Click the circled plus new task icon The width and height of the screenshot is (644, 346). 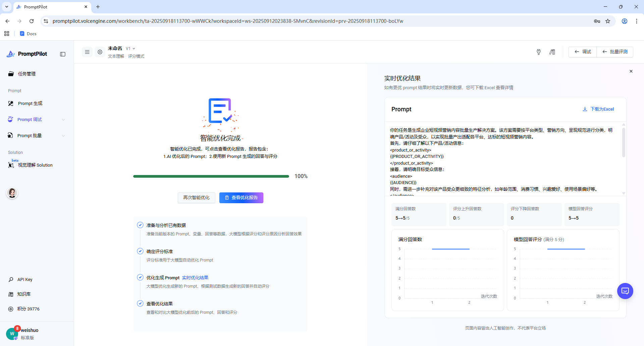pos(100,52)
